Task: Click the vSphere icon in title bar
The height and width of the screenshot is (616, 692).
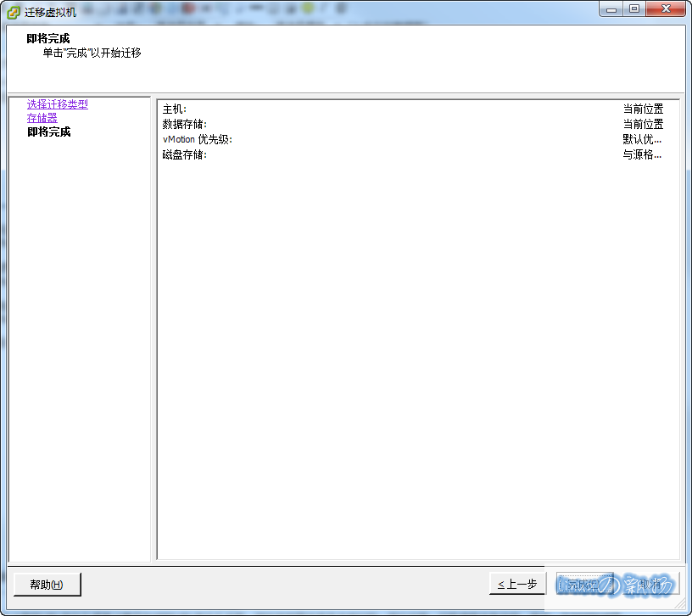Action: click(14, 12)
